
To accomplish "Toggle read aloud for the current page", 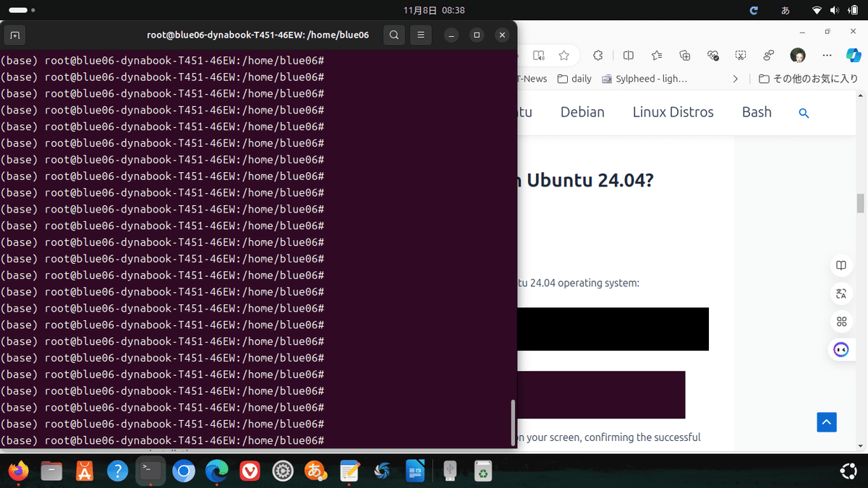I will click(538, 55).
